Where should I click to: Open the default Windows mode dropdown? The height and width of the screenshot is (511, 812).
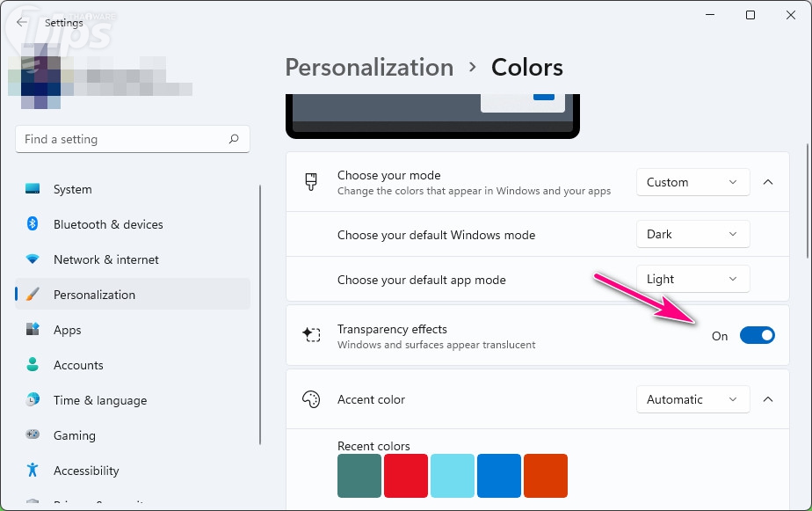[692, 234]
